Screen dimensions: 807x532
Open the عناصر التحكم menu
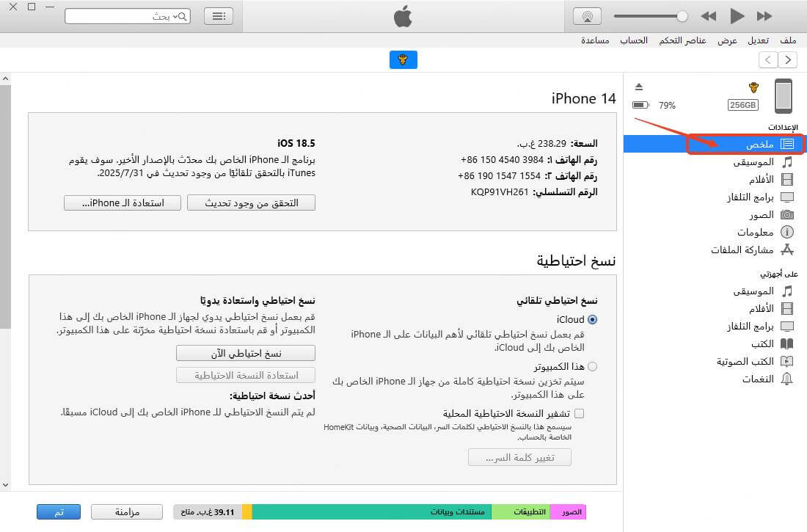pyautogui.click(x=682, y=40)
